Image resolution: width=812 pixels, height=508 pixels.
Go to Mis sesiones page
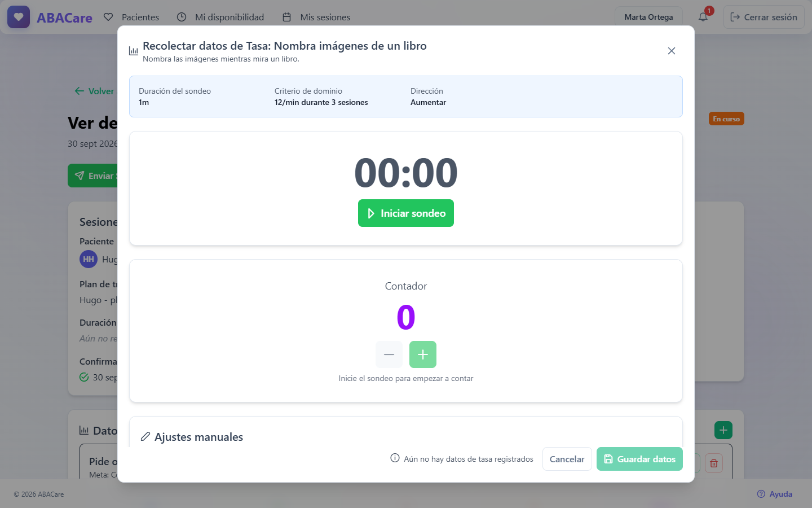coord(316,17)
